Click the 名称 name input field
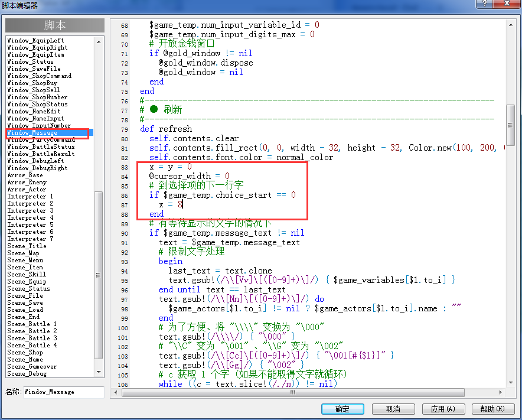 [63, 392]
